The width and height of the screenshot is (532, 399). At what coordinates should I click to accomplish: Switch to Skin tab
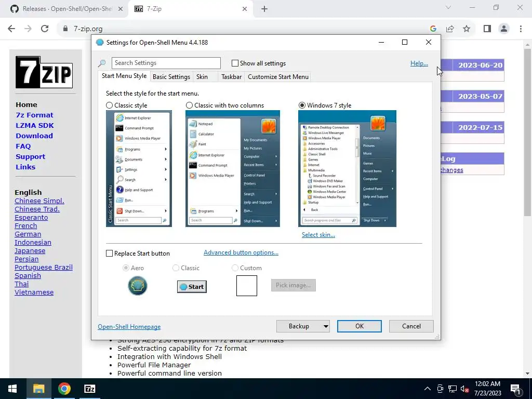pyautogui.click(x=202, y=77)
